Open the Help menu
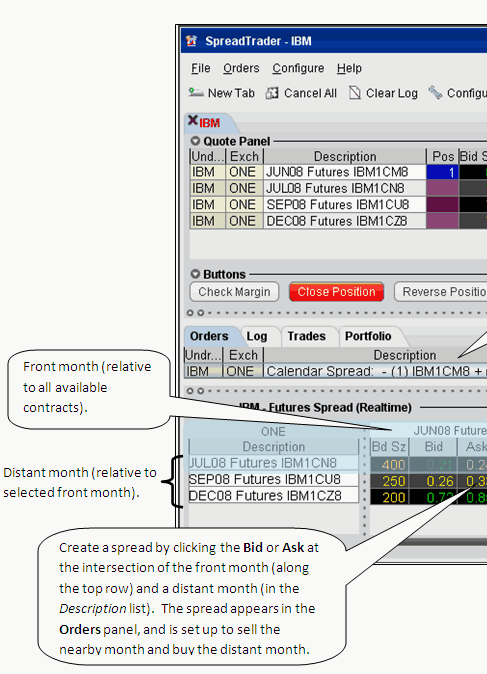Screen dimensions: 487x674 349,68
